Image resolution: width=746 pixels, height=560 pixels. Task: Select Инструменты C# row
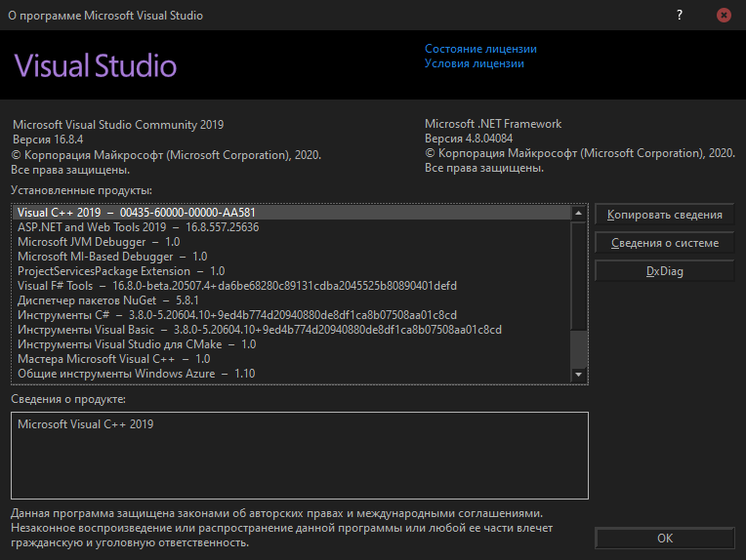[x=293, y=315]
